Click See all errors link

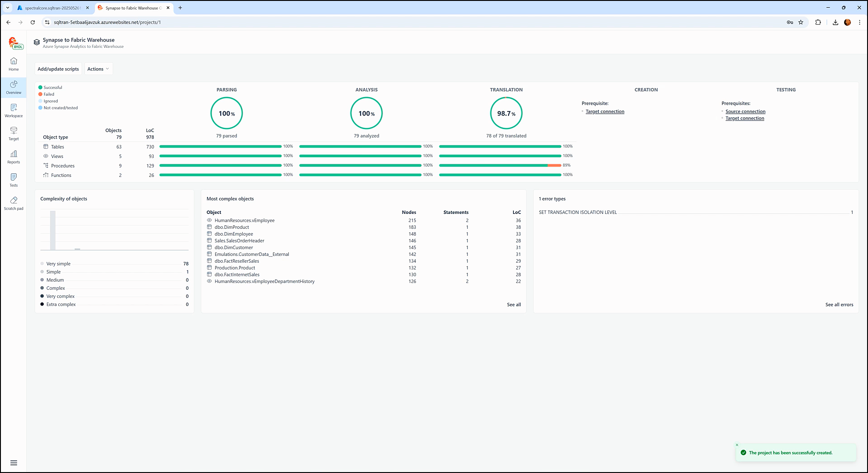tap(839, 305)
